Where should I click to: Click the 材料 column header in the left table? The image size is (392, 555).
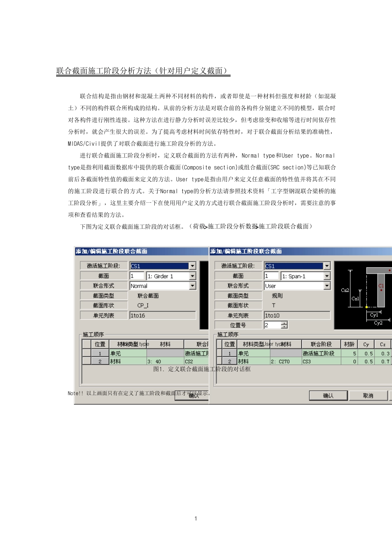[165, 344]
